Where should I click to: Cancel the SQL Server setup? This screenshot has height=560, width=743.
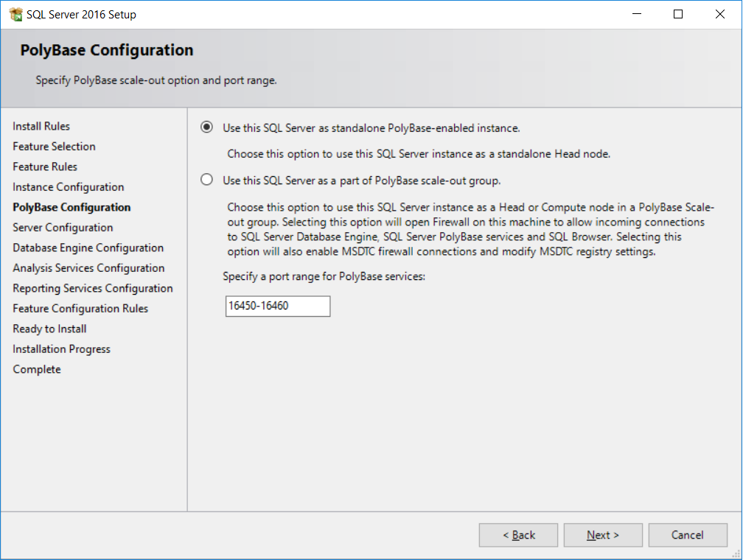[688, 535]
